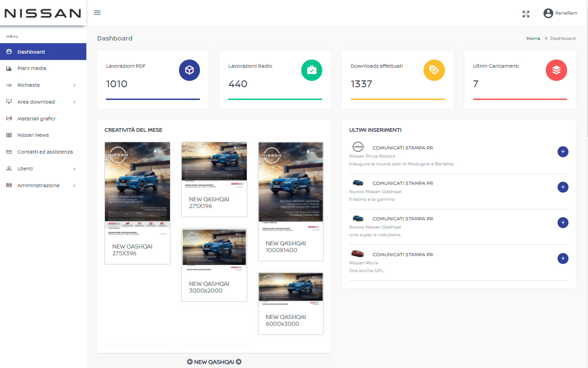588x368 pixels.
Task: Click the Dashboard page title
Action: click(115, 39)
